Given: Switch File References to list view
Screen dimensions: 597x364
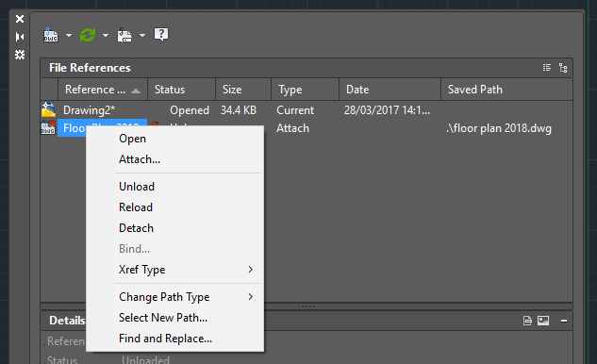Looking at the screenshot, I should 547,68.
